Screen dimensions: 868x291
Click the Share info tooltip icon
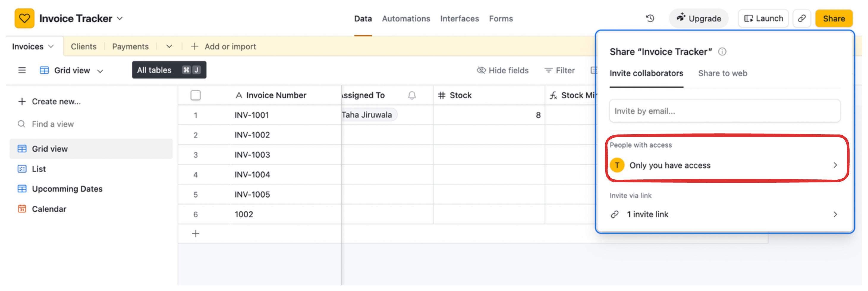click(722, 51)
